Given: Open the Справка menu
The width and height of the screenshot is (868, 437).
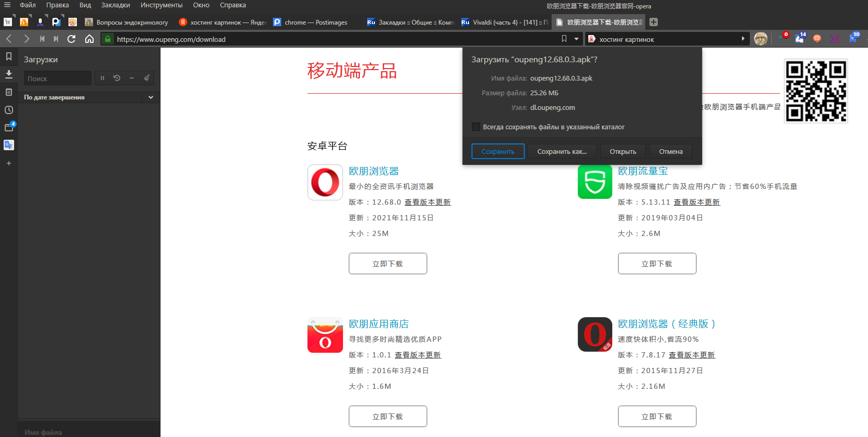Looking at the screenshot, I should point(233,5).
